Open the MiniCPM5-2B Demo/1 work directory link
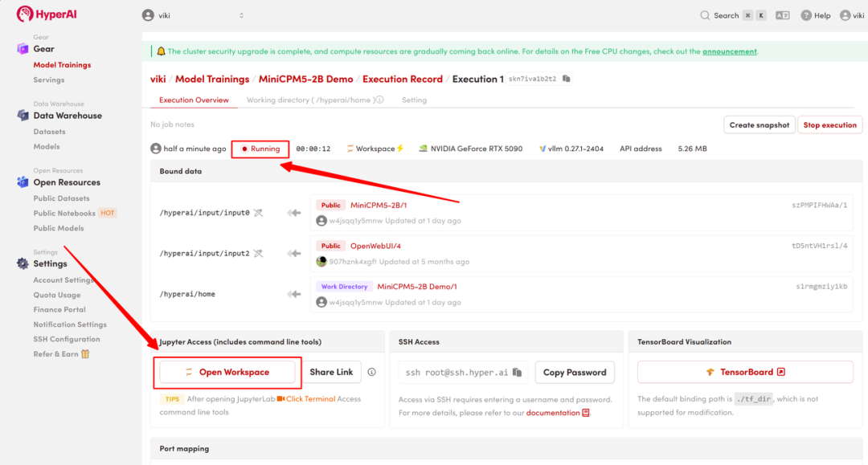Image resolution: width=868 pixels, height=465 pixels. pyautogui.click(x=417, y=287)
